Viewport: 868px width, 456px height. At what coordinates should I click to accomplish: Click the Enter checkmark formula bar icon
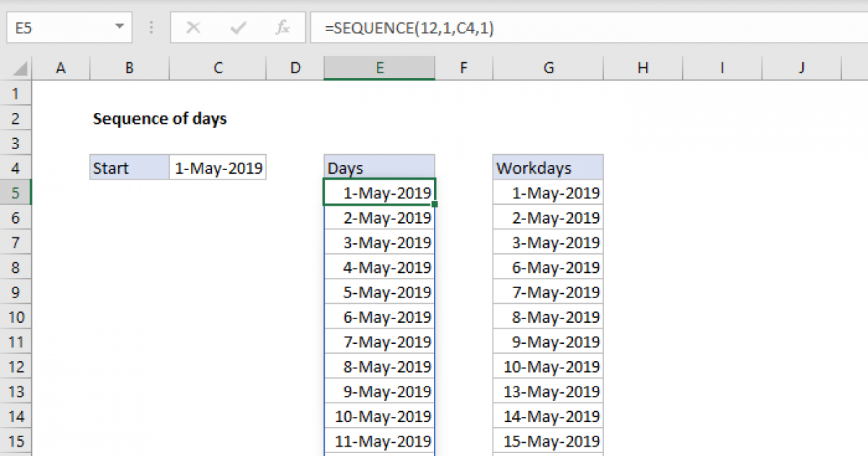(x=237, y=28)
